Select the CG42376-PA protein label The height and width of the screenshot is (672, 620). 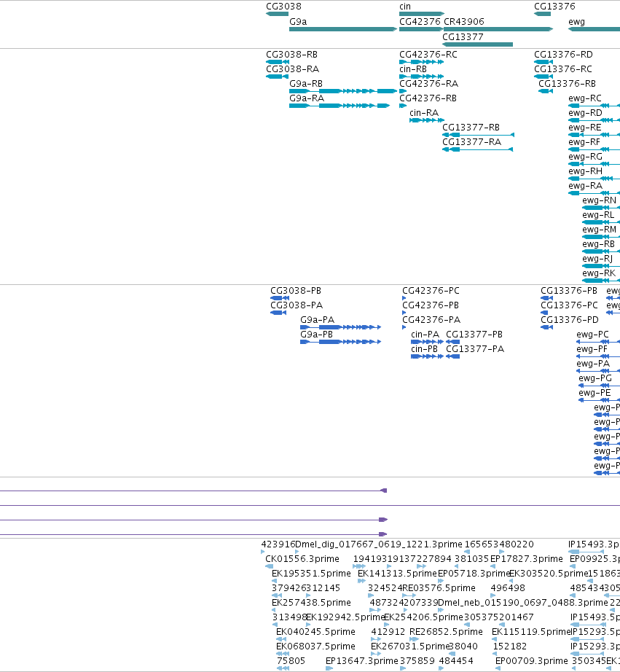(x=431, y=320)
